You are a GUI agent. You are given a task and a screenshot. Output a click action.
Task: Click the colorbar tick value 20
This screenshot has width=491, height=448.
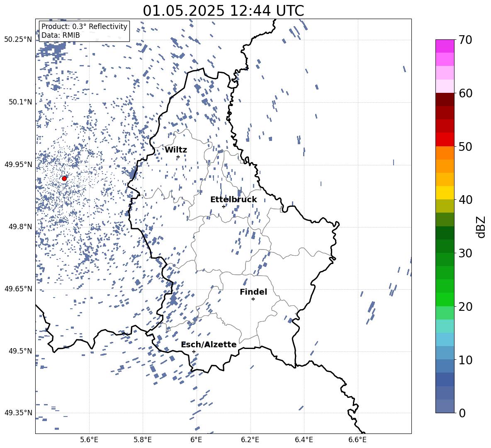point(466,307)
